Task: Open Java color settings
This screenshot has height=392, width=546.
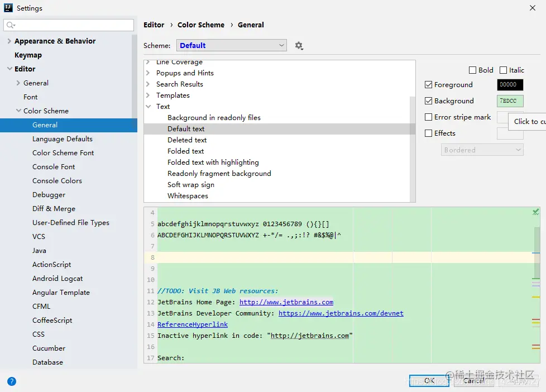Action: pos(39,250)
